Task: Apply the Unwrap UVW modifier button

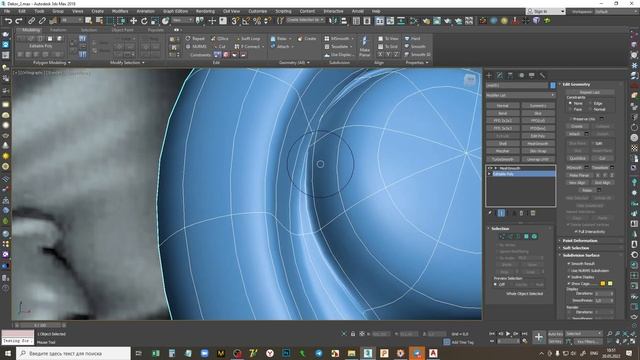Action: click(538, 159)
